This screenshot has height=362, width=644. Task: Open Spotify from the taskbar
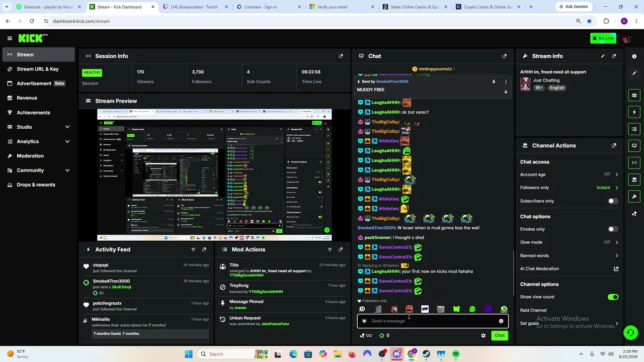click(x=456, y=354)
